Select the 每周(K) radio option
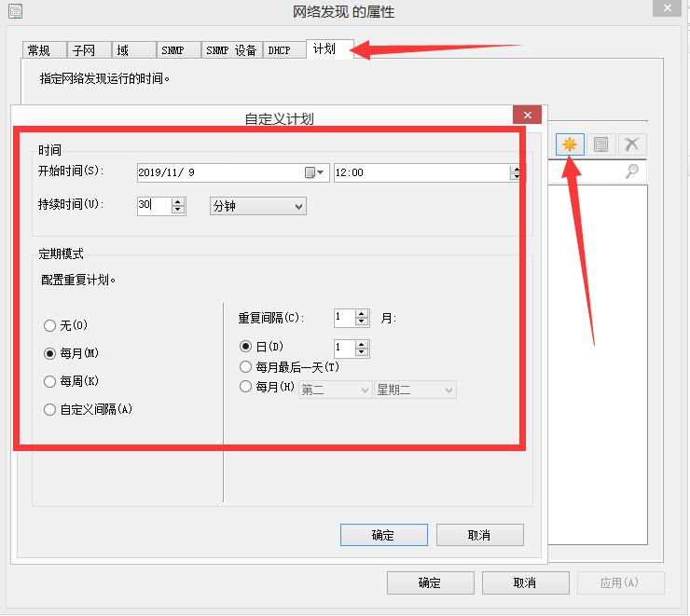Viewport: 690px width, 616px height. pyautogui.click(x=49, y=381)
